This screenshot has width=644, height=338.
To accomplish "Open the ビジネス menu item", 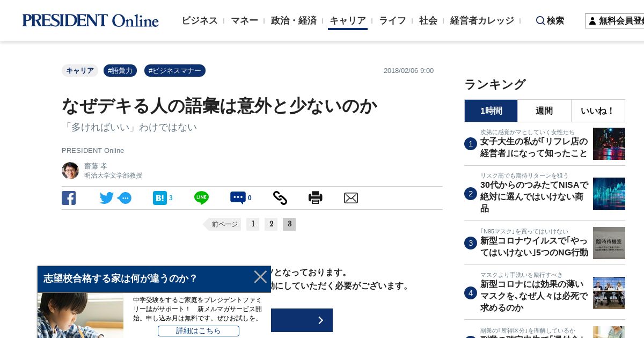I will click(200, 20).
